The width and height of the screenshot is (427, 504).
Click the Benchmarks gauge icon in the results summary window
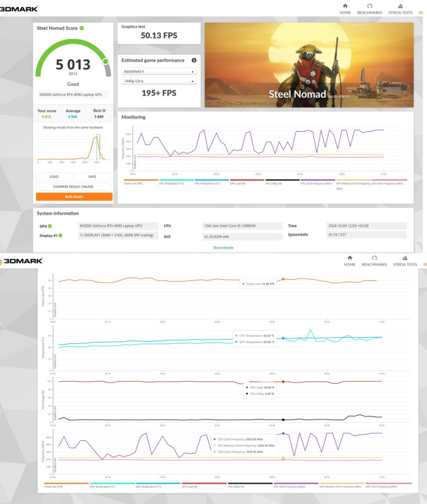[x=370, y=6]
